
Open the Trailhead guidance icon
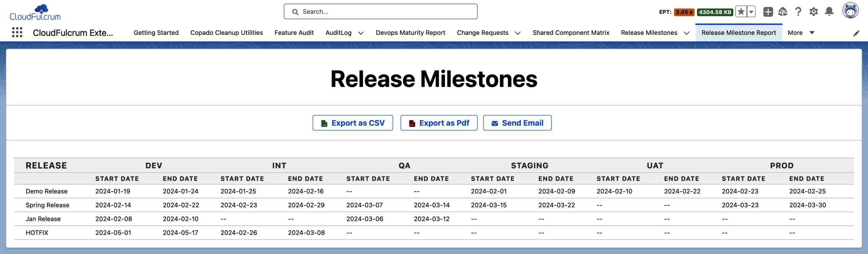click(783, 12)
